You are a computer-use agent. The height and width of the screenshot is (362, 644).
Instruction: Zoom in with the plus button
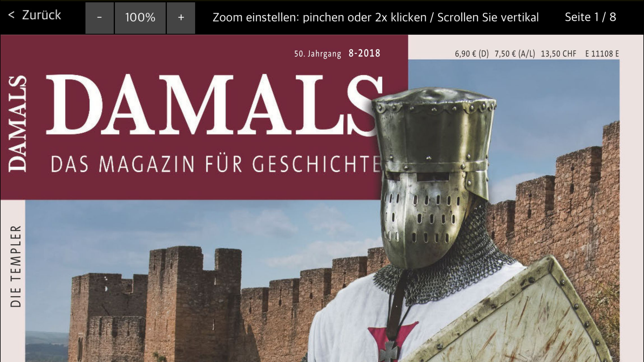181,18
